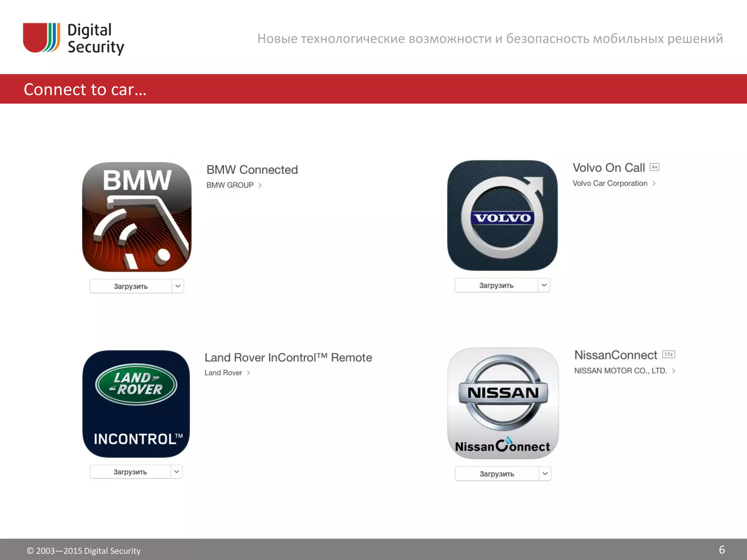Open the Volvo On Call app icon
Viewport: 747px width, 560px height.
point(502,215)
